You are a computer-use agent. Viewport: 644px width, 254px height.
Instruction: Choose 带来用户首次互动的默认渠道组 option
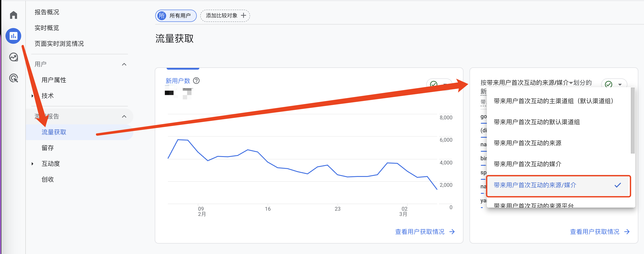pos(559,122)
